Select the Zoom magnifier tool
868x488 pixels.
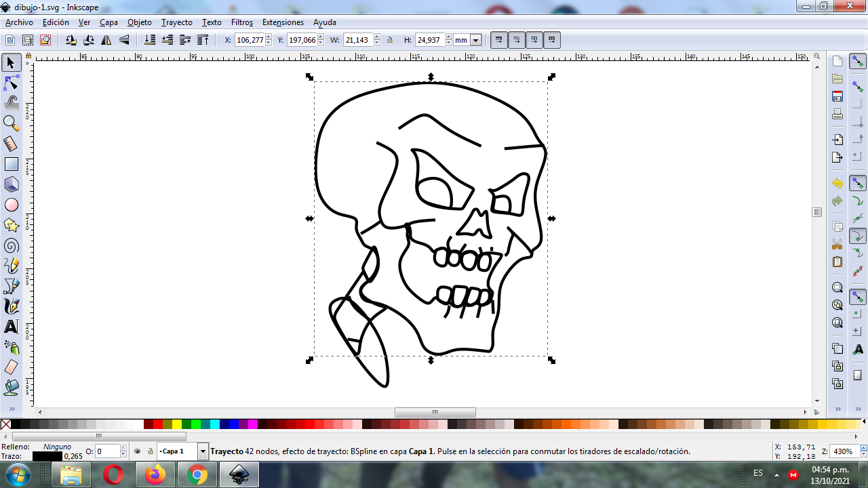tap(11, 123)
